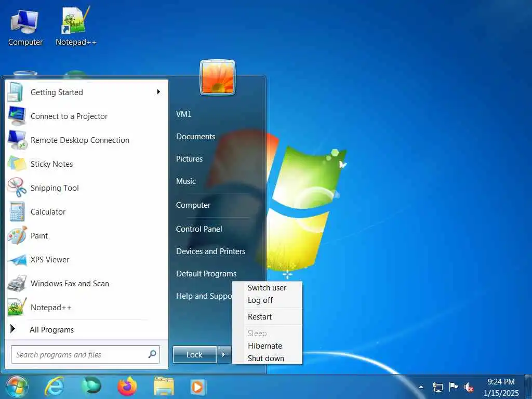Click the search magnifier icon
This screenshot has height=399, width=532.
coord(152,354)
